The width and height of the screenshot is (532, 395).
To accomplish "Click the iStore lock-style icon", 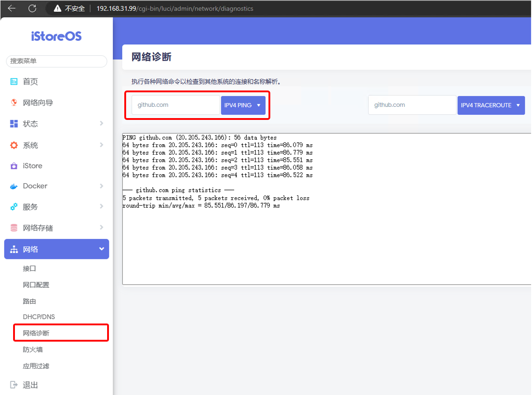I will pyautogui.click(x=14, y=166).
